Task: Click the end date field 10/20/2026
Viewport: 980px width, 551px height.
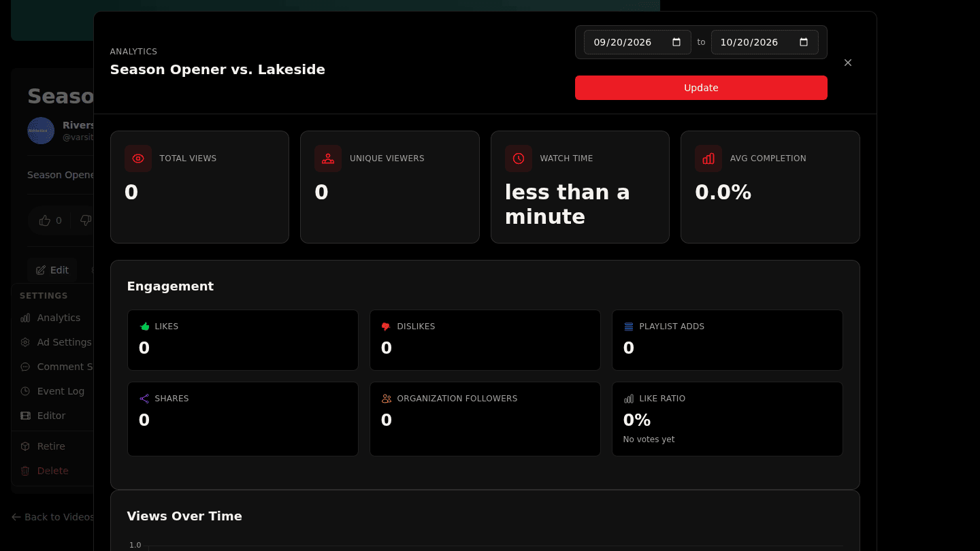Action: (765, 42)
